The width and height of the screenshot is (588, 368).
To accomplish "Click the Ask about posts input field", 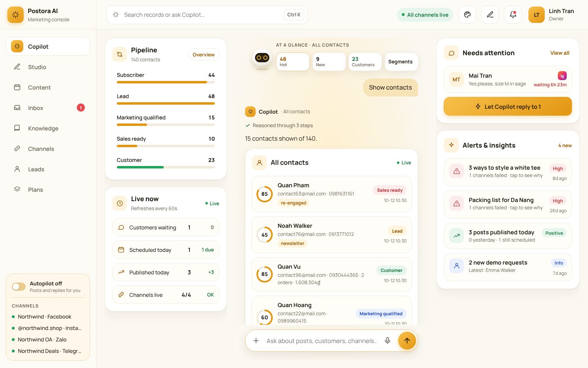I will tap(322, 341).
